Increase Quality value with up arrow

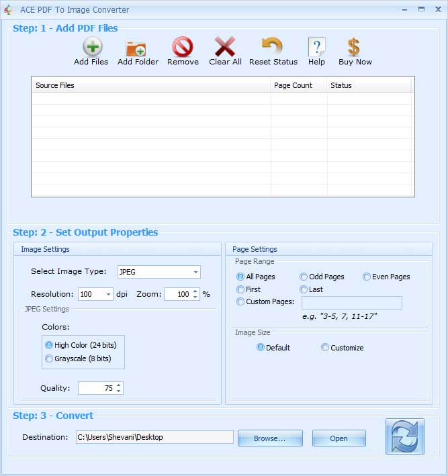pos(118,385)
